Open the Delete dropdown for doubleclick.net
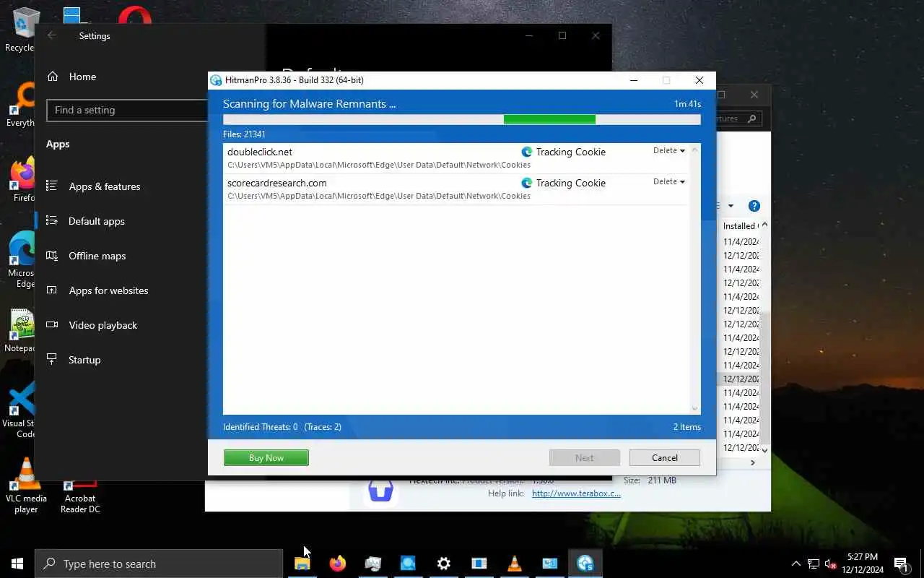The image size is (924, 578). point(669,150)
